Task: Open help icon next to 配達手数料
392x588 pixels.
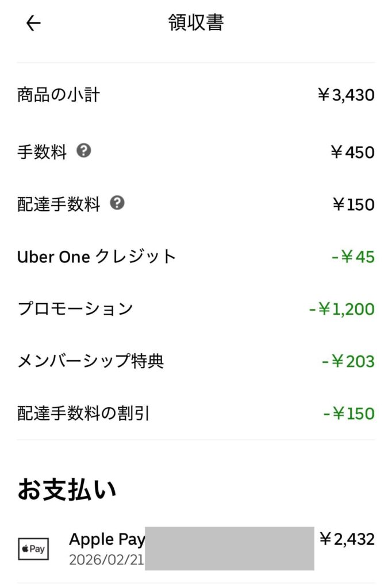Action: (x=117, y=203)
